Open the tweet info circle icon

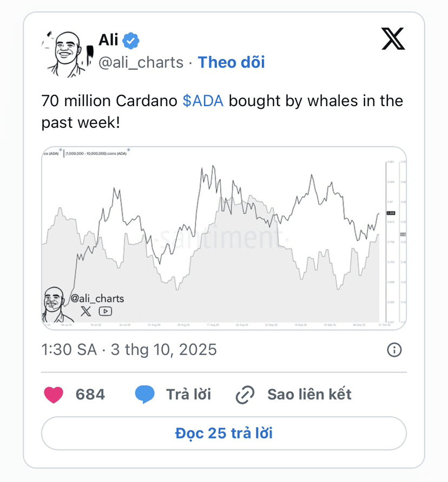pos(394,350)
